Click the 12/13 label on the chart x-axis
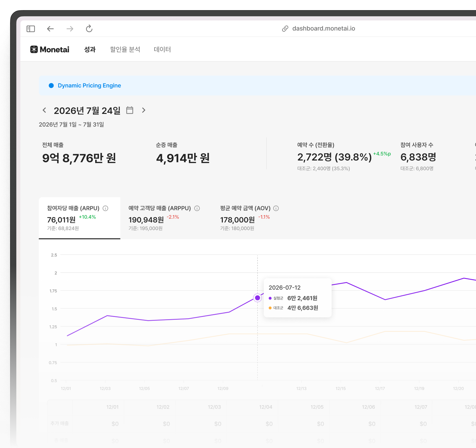The height and width of the screenshot is (448, 476). (x=301, y=388)
